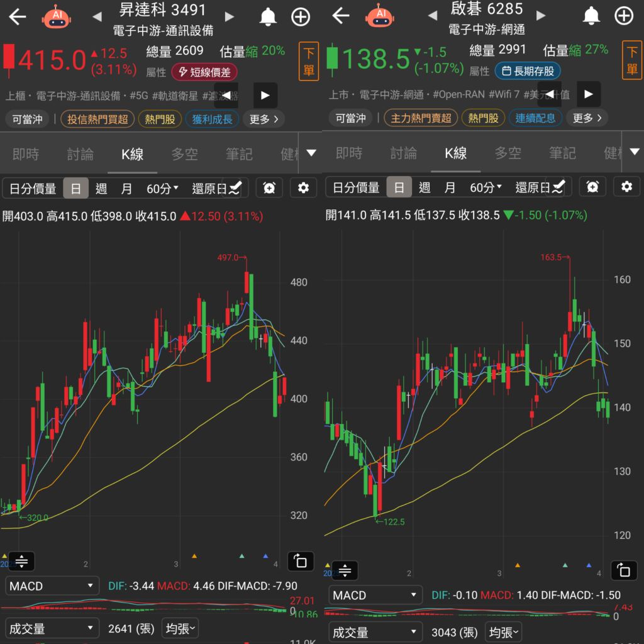Select K線 tab on 啟碁 panel
644x644 pixels.
coord(455,153)
